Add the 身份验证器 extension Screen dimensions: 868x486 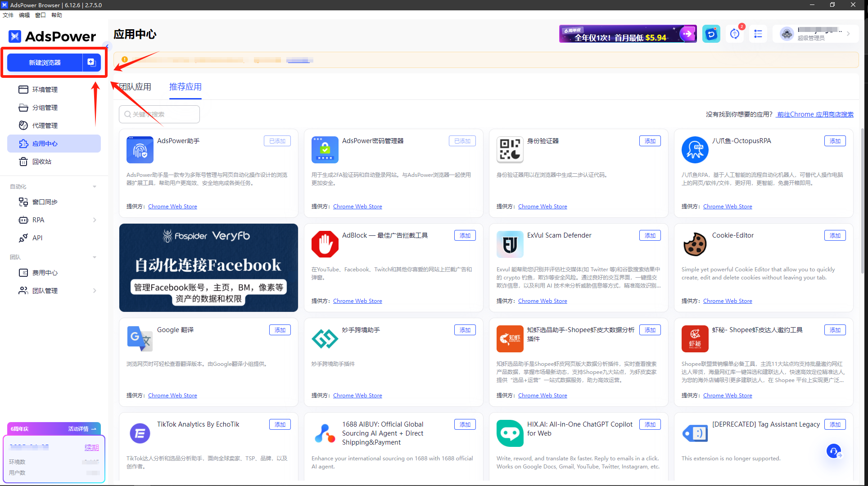650,141
